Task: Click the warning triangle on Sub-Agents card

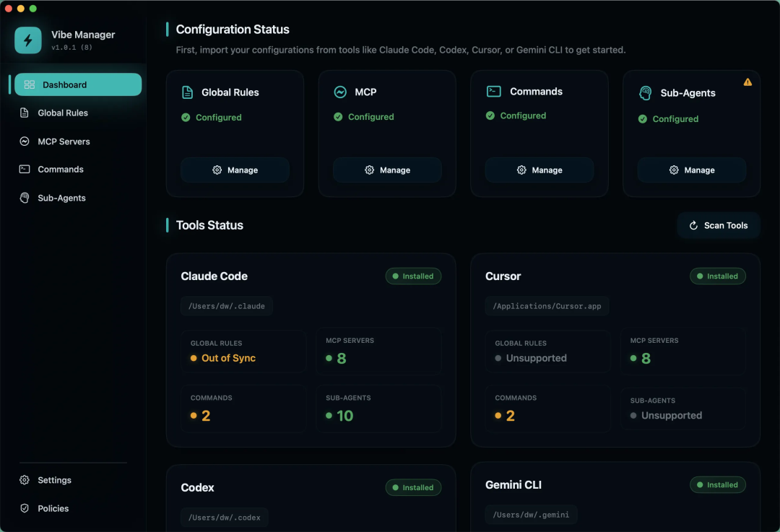Action: (747, 82)
